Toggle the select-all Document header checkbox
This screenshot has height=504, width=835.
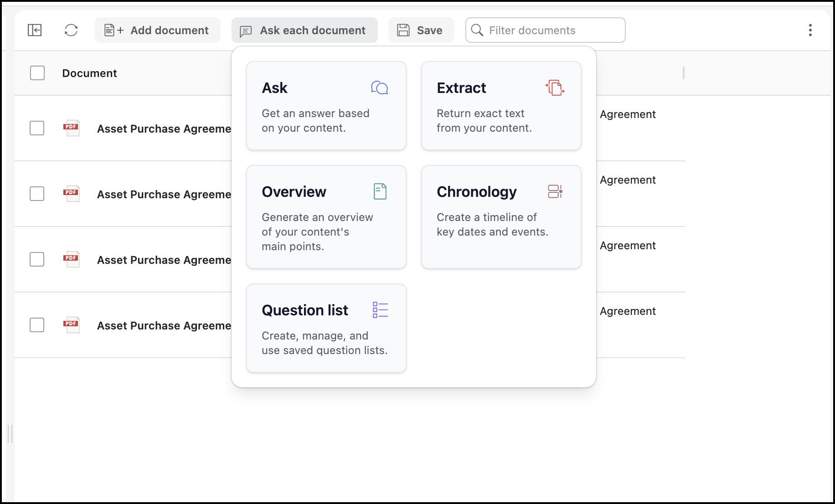click(37, 73)
